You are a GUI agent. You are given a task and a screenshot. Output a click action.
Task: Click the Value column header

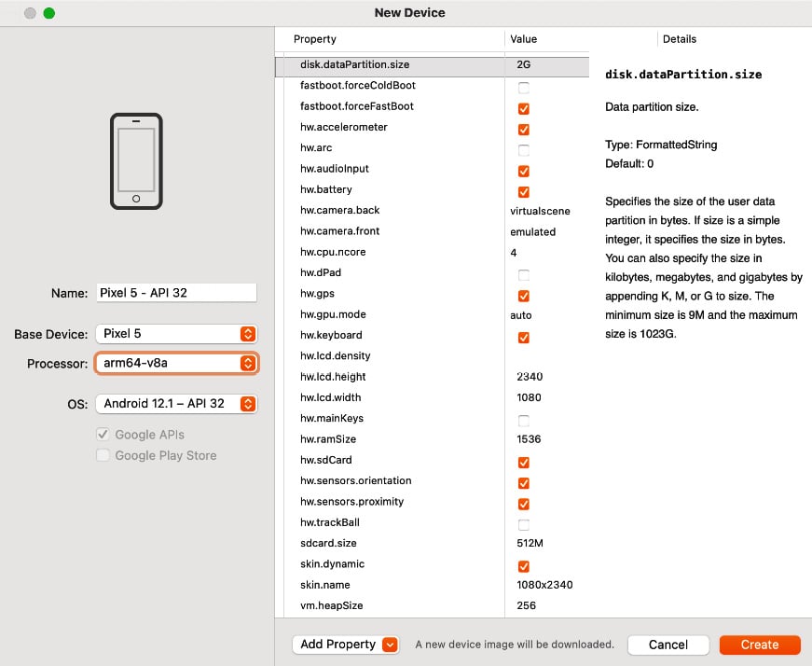coord(524,39)
